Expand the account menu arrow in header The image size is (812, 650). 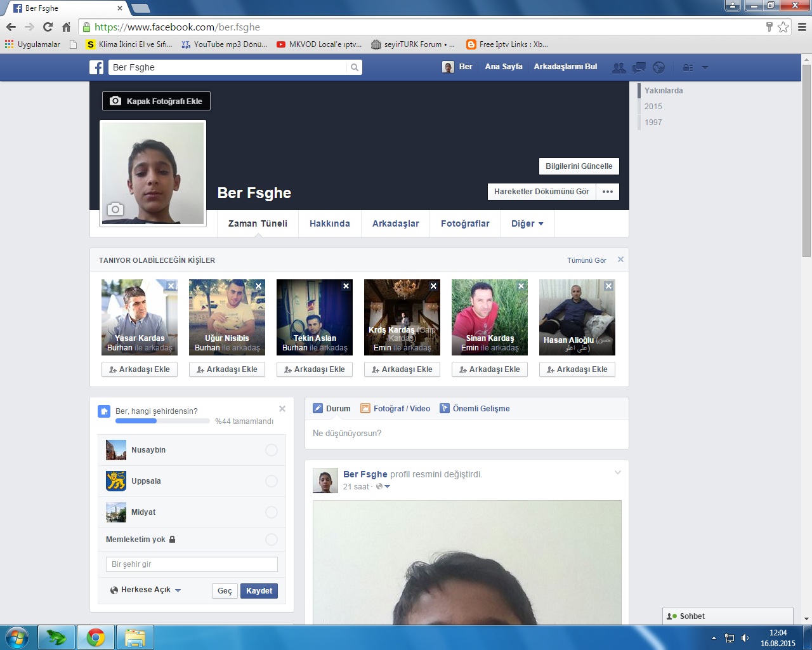tap(705, 67)
